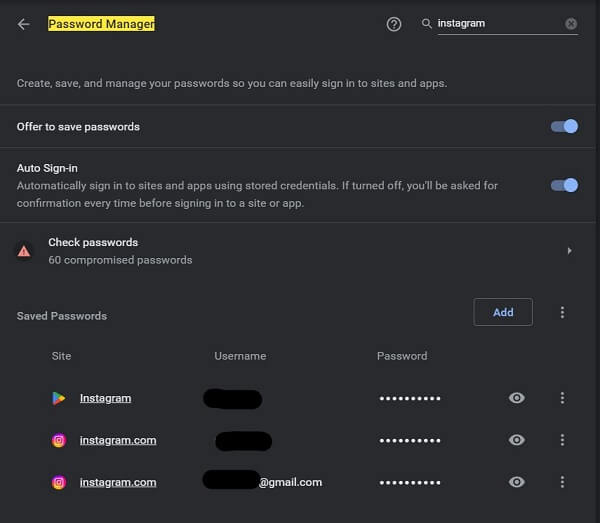600x523 pixels.
Task: Click masked password dots of Instagram app row
Action: click(x=410, y=398)
